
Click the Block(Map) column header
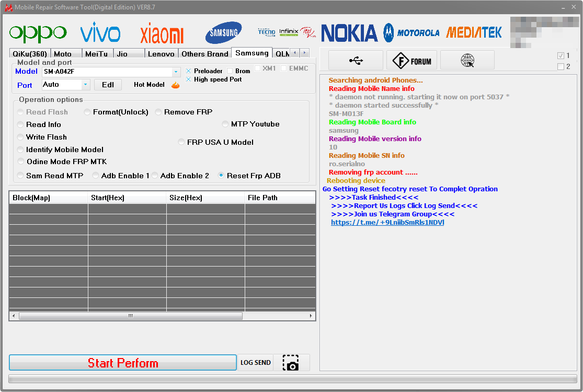[x=48, y=198]
